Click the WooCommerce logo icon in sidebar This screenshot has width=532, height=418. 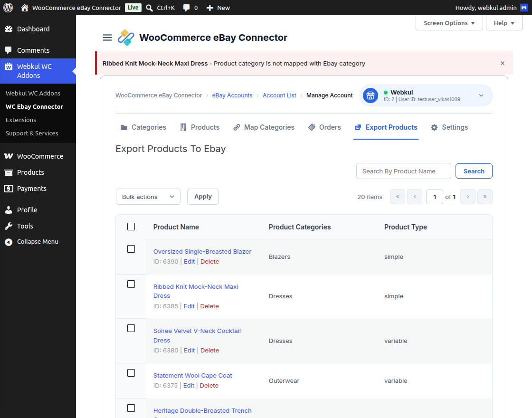tap(9, 156)
